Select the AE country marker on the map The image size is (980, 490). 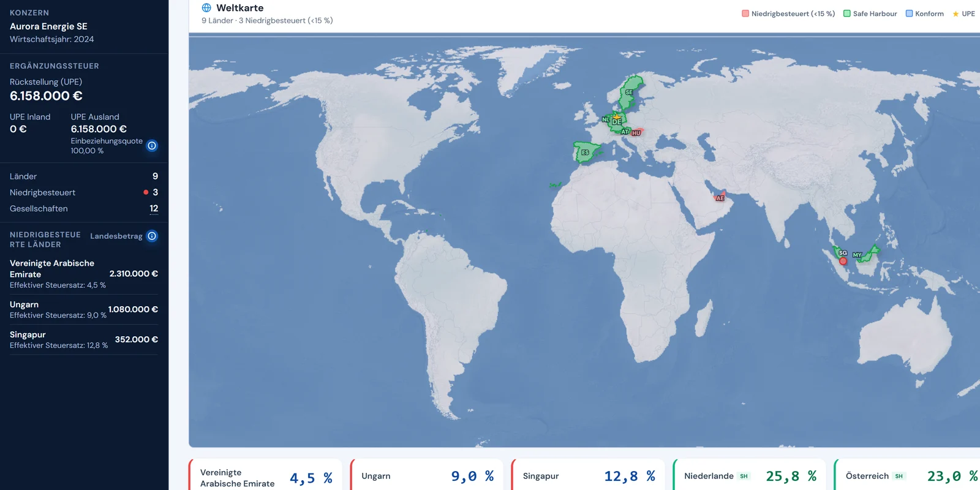pos(720,198)
